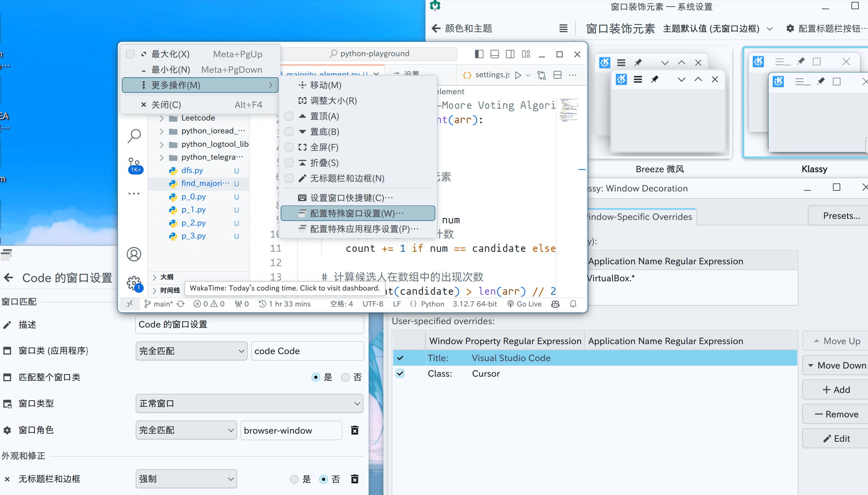
Task: Open the 窗口类型 dropdown showing 正常窗口
Action: pyautogui.click(x=249, y=404)
